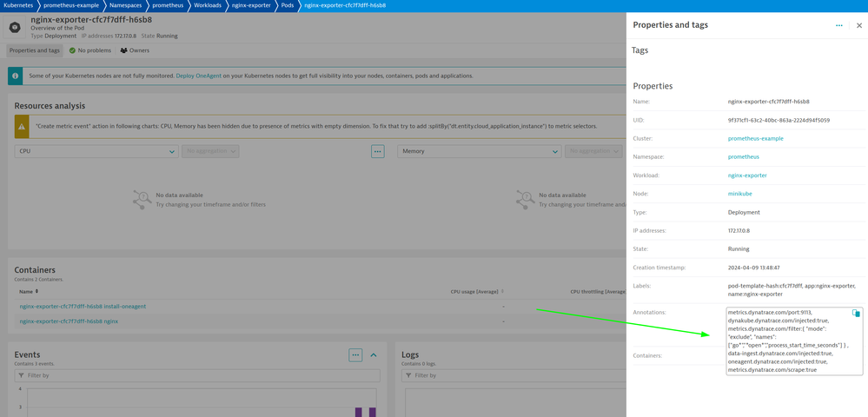
Task: Open the Properties and tags more options menu
Action: click(839, 25)
